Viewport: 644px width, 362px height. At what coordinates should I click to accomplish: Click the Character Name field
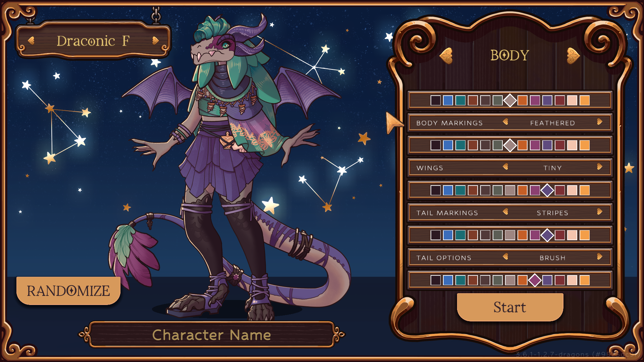[x=211, y=334]
